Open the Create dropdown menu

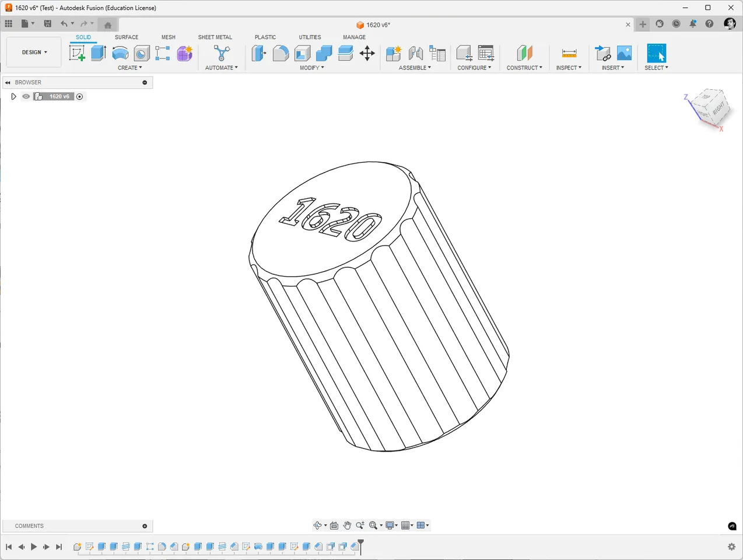129,67
